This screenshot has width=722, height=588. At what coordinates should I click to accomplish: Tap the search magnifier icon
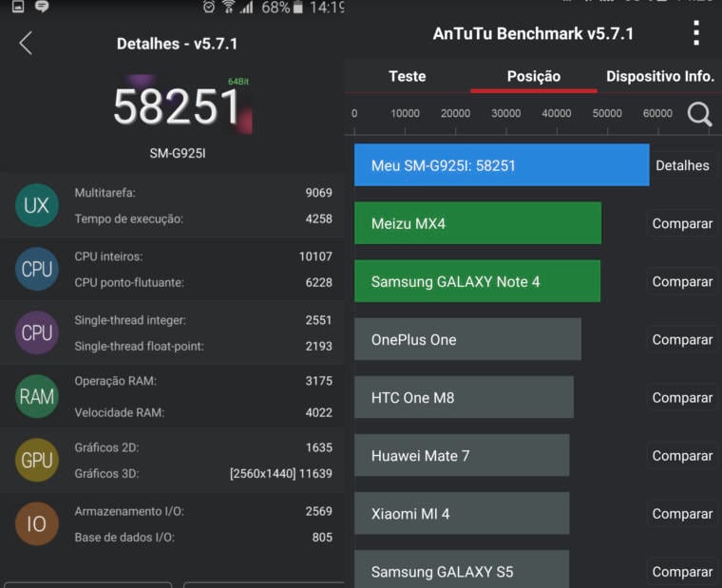tap(699, 114)
